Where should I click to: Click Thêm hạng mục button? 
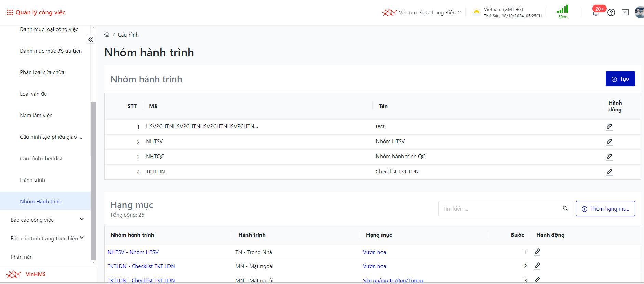pyautogui.click(x=605, y=209)
